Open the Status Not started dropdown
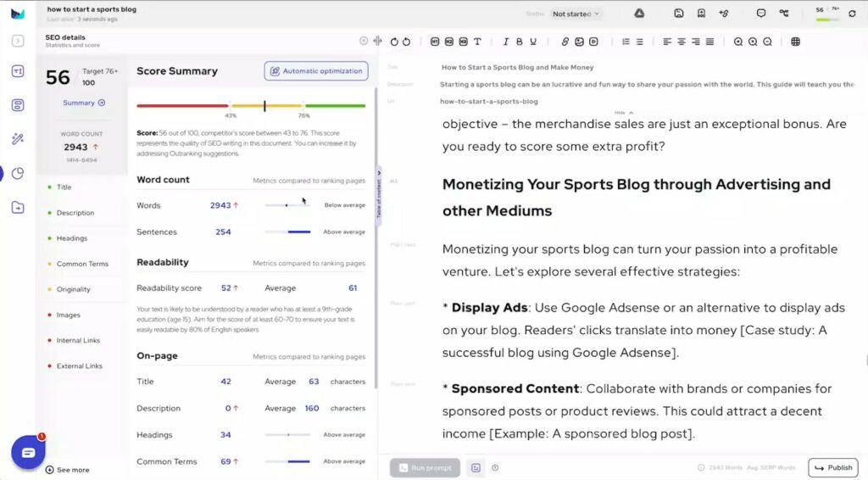Screen dimensions: 868x480 click(576, 14)
